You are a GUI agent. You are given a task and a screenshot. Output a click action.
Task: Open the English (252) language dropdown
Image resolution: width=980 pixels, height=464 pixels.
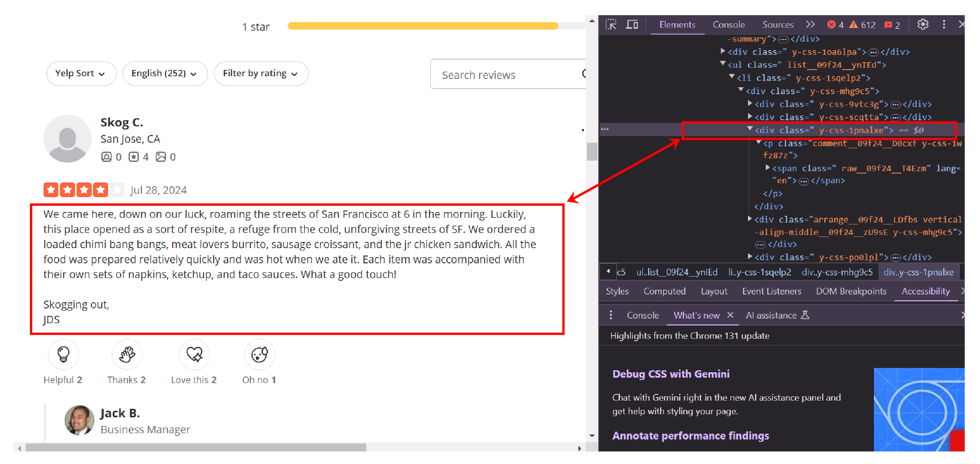pos(165,74)
